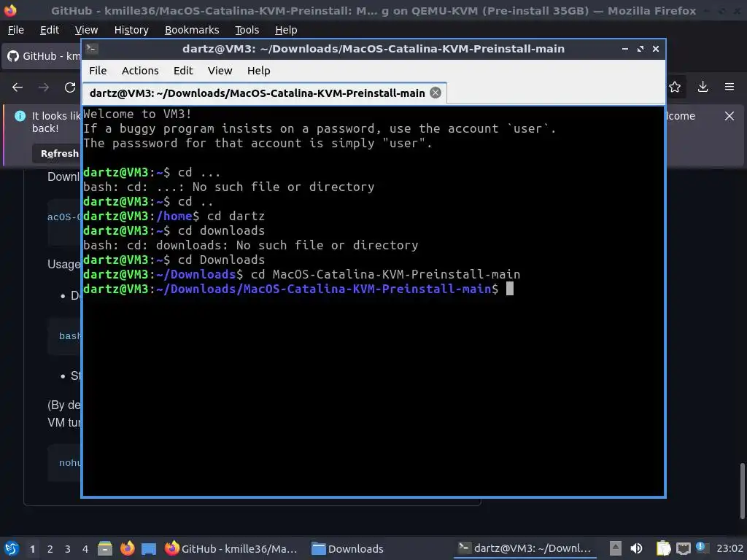Select the dartz@VM3 terminal tab
The height and width of the screenshot is (560, 747).
tap(264, 93)
